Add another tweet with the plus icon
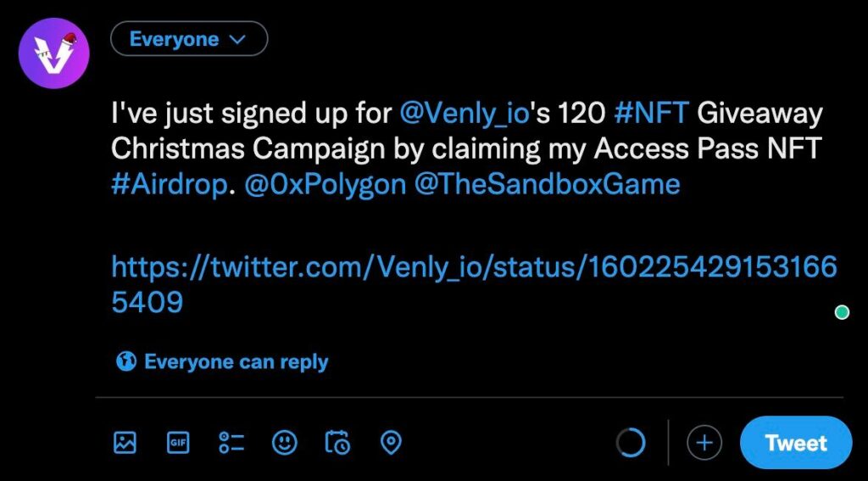The width and height of the screenshot is (868, 481). [704, 443]
